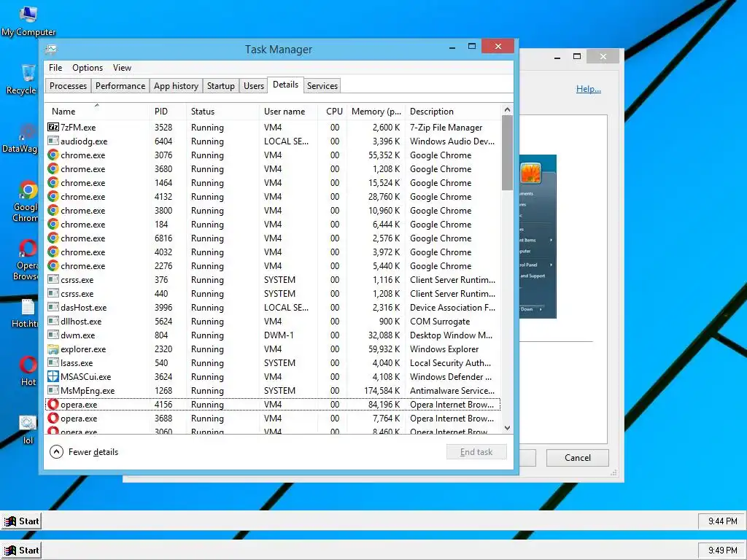Switch to the Performance tab

click(120, 86)
